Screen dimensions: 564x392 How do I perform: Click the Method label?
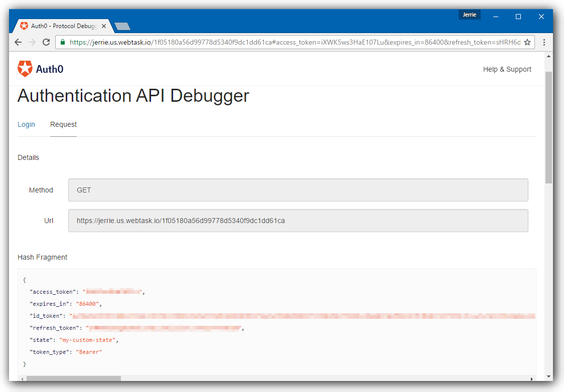click(x=41, y=190)
